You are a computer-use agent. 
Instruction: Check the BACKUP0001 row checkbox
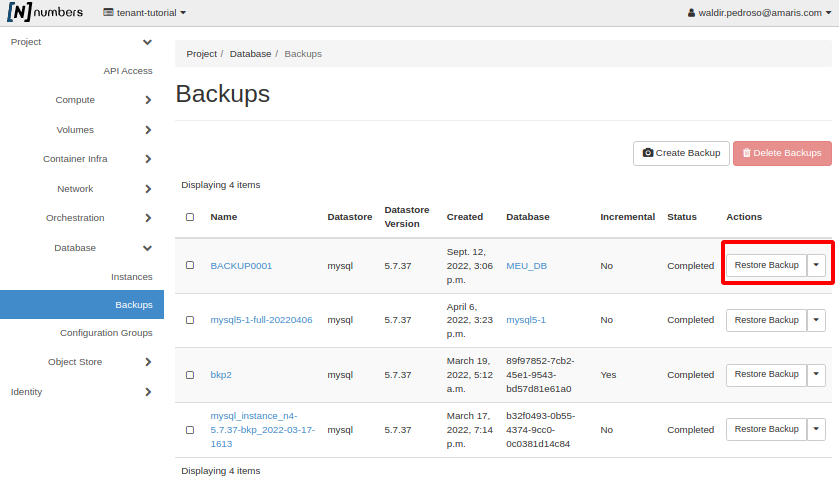(x=190, y=265)
